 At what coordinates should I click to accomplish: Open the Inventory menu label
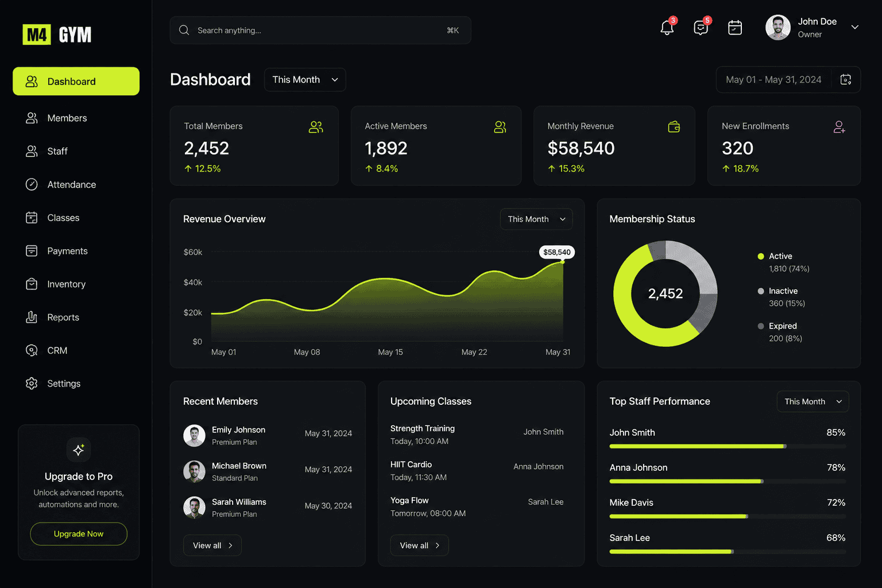click(x=66, y=284)
